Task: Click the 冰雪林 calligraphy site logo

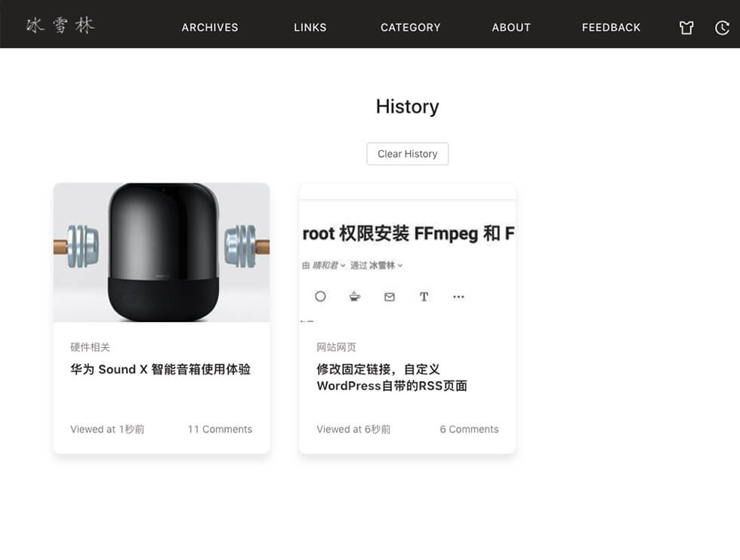Action: (x=60, y=26)
